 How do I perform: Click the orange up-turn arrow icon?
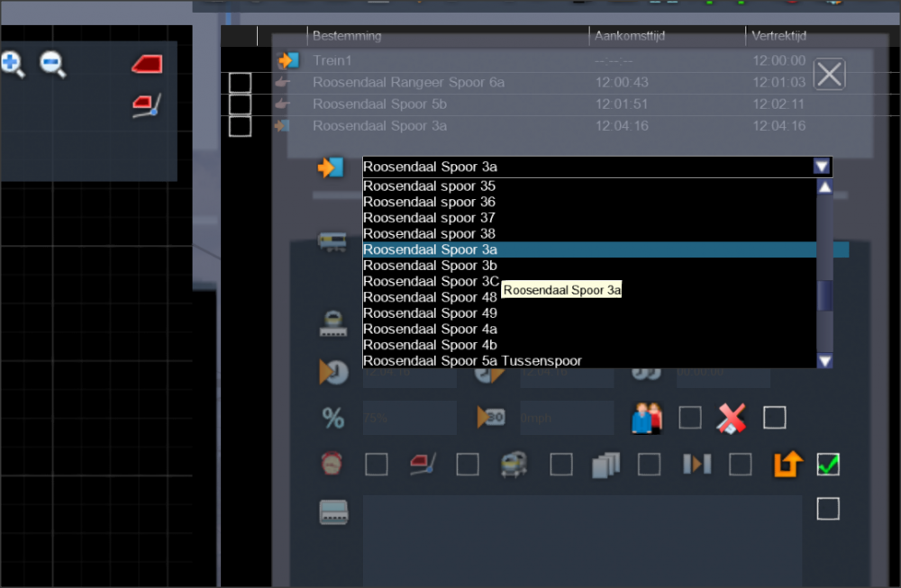[787, 465]
